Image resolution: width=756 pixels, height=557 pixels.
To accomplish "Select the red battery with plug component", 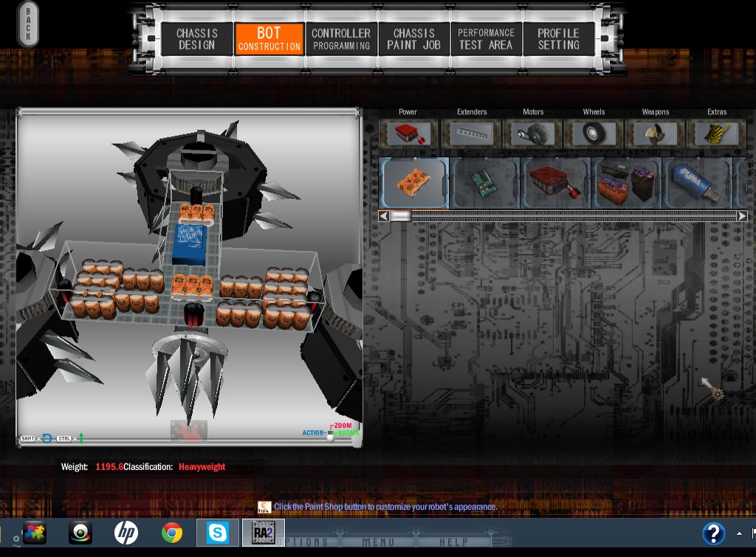I will click(556, 183).
